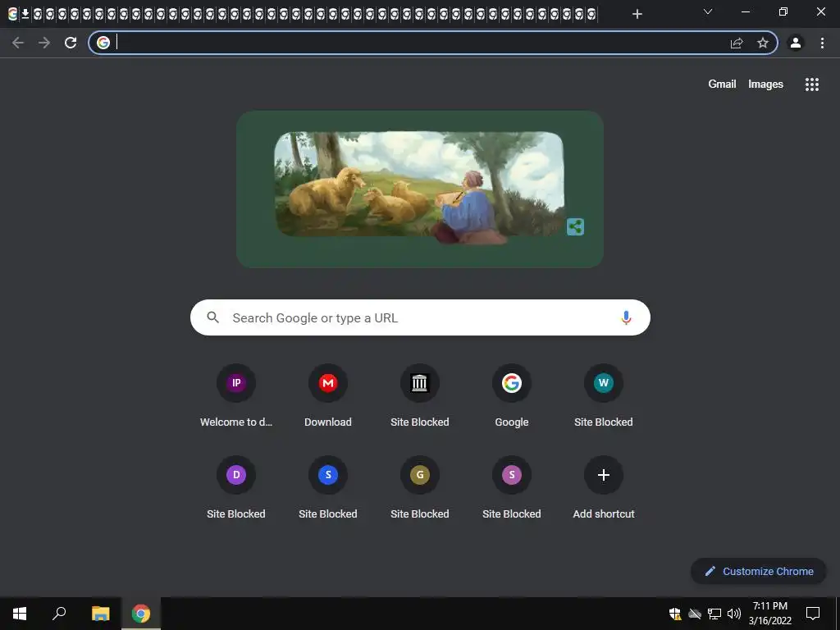
Task: Share this page using the share icon
Action: point(737,43)
